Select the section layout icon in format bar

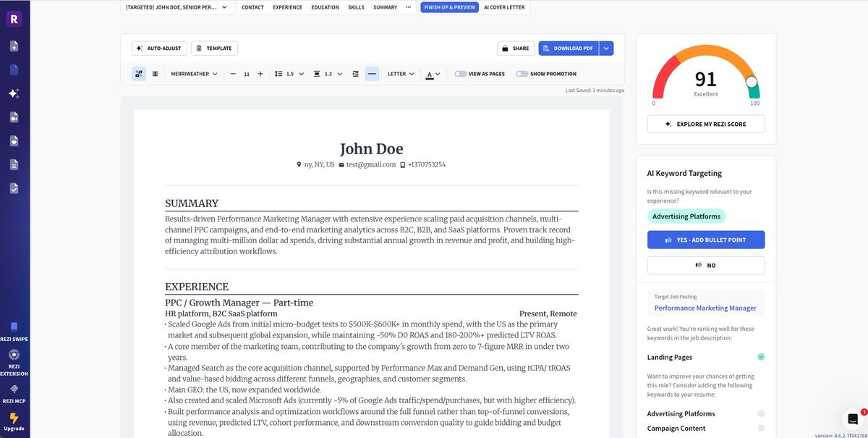point(140,74)
